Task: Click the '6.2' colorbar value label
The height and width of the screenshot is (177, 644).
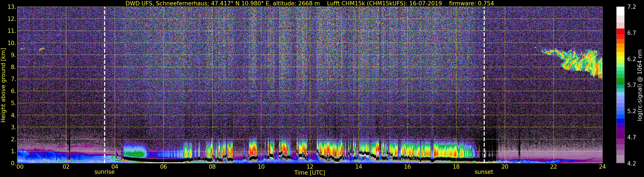Action: coord(632,59)
